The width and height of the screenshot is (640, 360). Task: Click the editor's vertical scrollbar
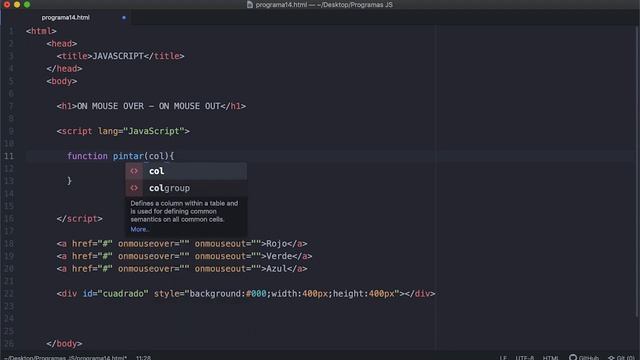(638, 171)
